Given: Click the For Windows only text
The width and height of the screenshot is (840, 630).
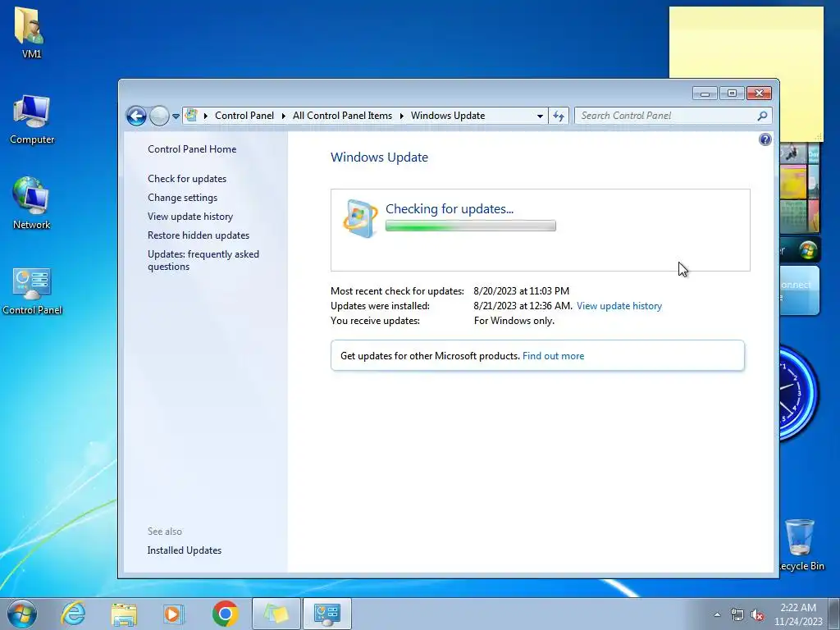Looking at the screenshot, I should pyautogui.click(x=514, y=321).
